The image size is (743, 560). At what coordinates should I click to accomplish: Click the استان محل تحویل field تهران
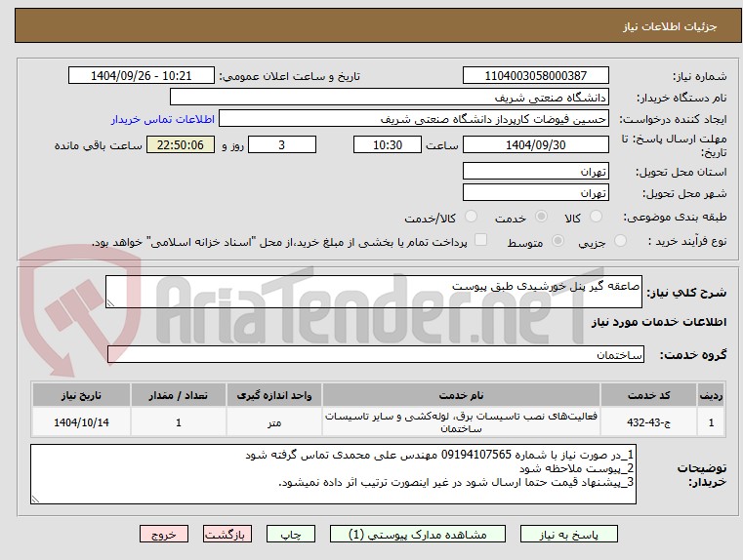tap(535, 171)
